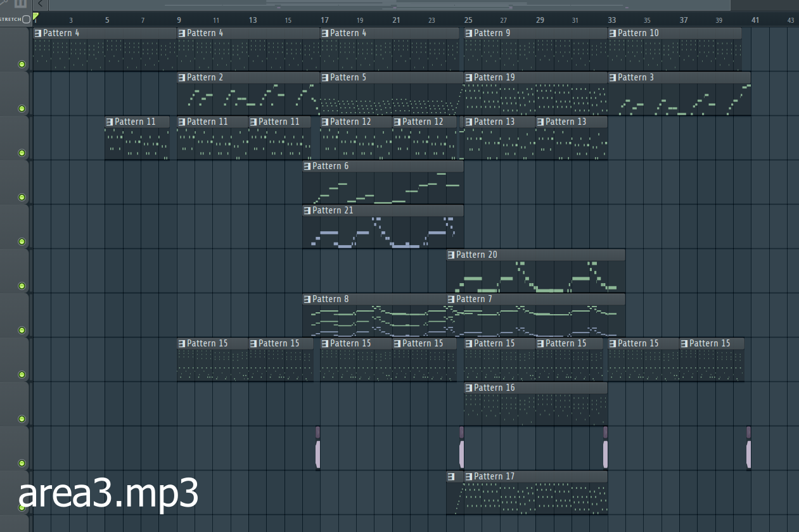
Task: Mute the track with Pattern 11 clips
Action: point(22,153)
